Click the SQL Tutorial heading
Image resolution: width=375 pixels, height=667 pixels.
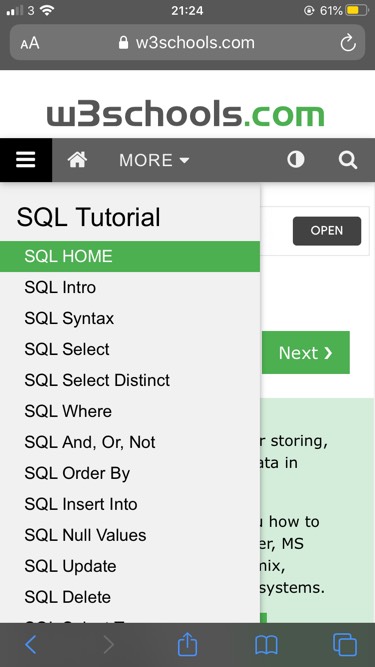(88, 217)
